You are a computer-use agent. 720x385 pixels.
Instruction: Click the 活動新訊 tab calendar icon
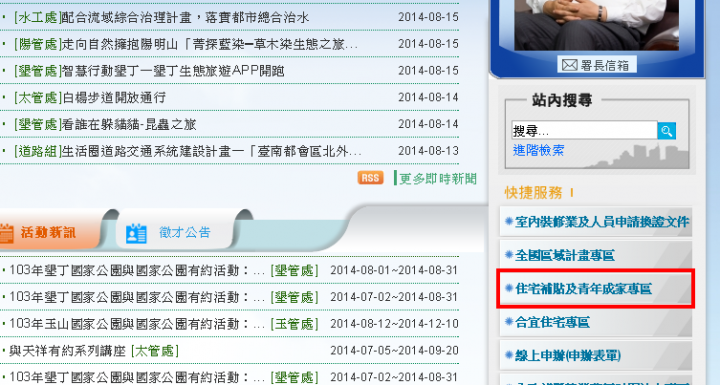click(6, 233)
